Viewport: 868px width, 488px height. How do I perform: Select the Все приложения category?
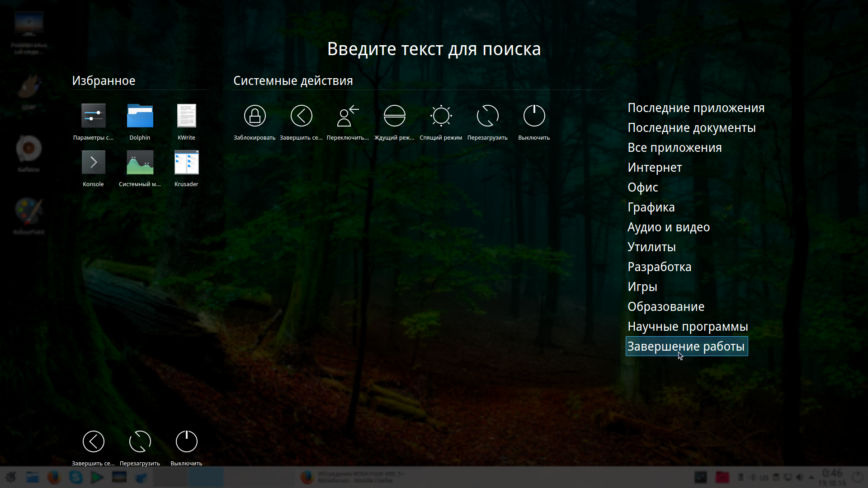pos(674,148)
